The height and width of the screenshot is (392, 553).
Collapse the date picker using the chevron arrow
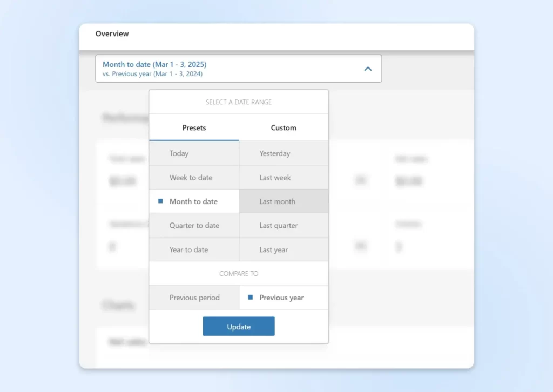coord(368,69)
